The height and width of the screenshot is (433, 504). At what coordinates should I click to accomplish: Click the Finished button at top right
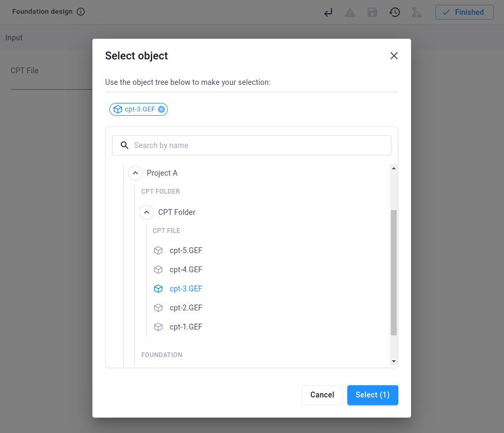(464, 12)
